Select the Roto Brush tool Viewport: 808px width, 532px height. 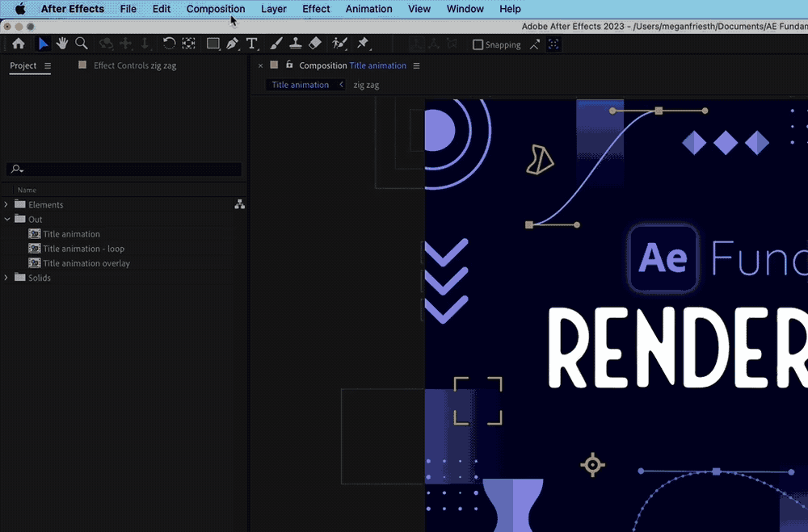339,44
